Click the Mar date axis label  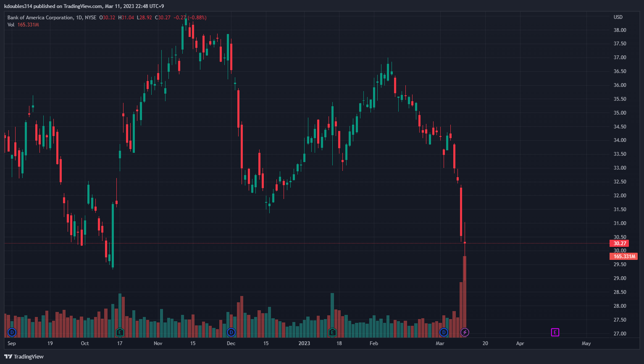coord(440,343)
